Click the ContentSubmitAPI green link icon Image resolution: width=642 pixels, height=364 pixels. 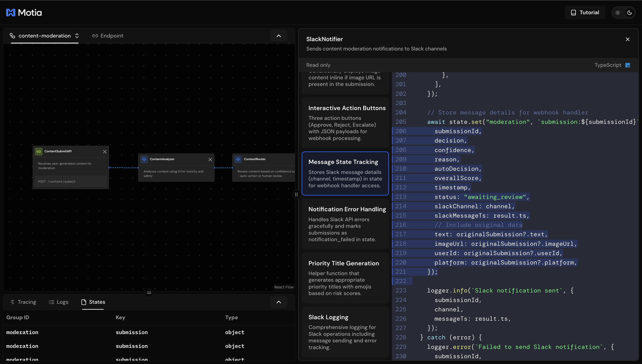[39, 151]
